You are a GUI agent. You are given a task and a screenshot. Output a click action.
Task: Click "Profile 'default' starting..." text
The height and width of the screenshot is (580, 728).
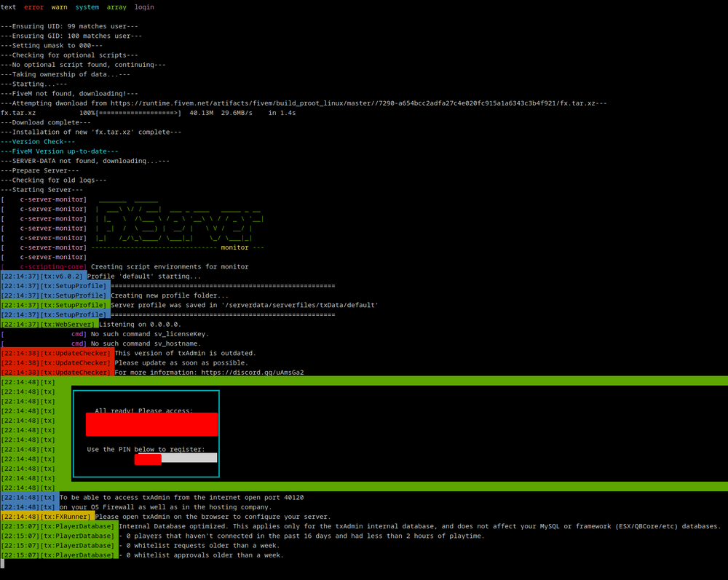144,276
